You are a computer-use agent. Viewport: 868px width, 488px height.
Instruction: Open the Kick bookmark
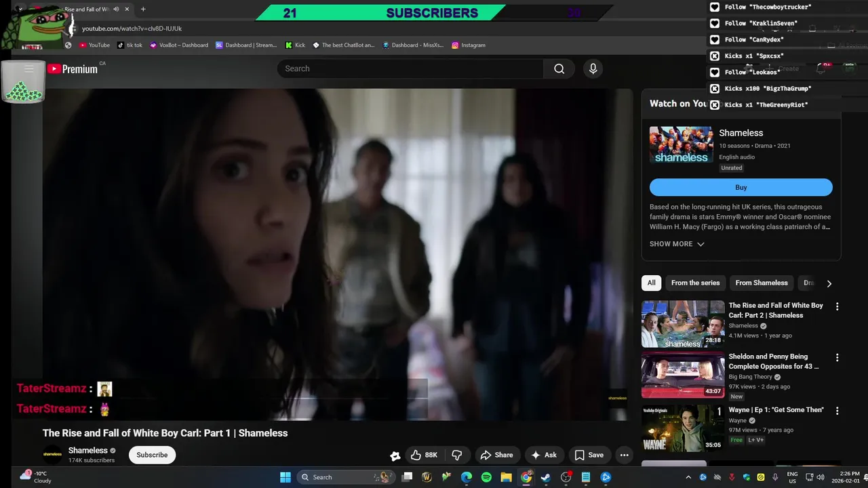pyautogui.click(x=295, y=45)
